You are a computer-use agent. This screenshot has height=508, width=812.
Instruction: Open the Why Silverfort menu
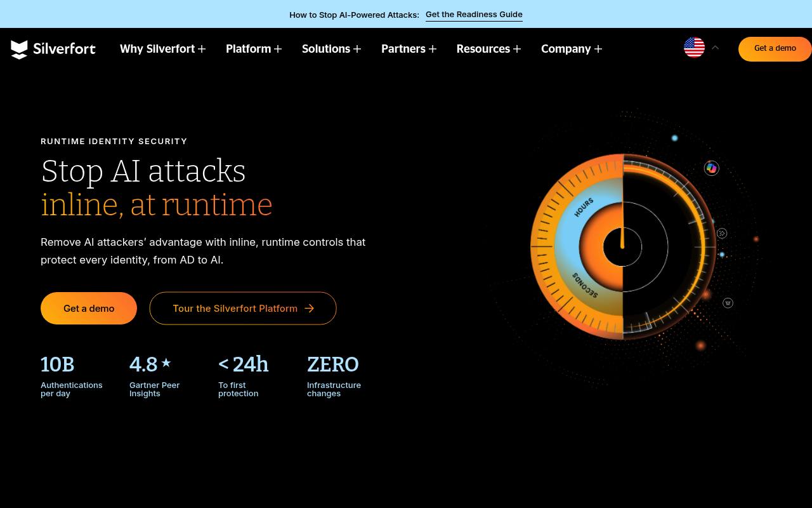coord(157,49)
